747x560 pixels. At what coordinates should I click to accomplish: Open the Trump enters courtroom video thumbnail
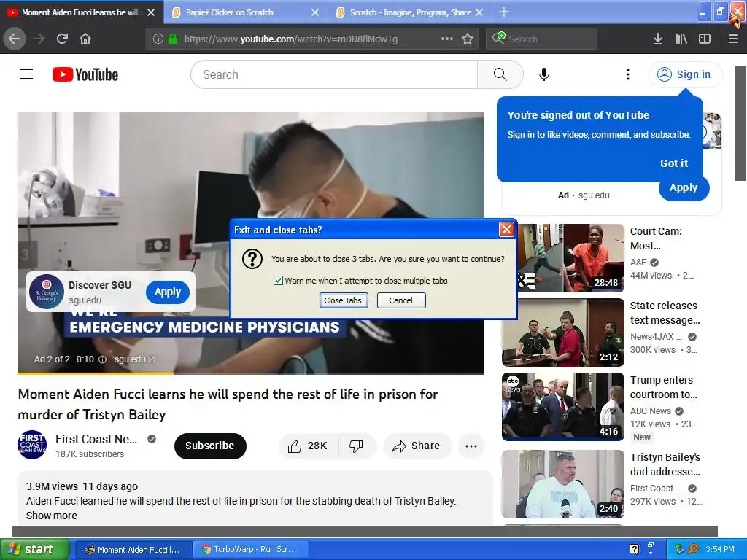[563, 407]
